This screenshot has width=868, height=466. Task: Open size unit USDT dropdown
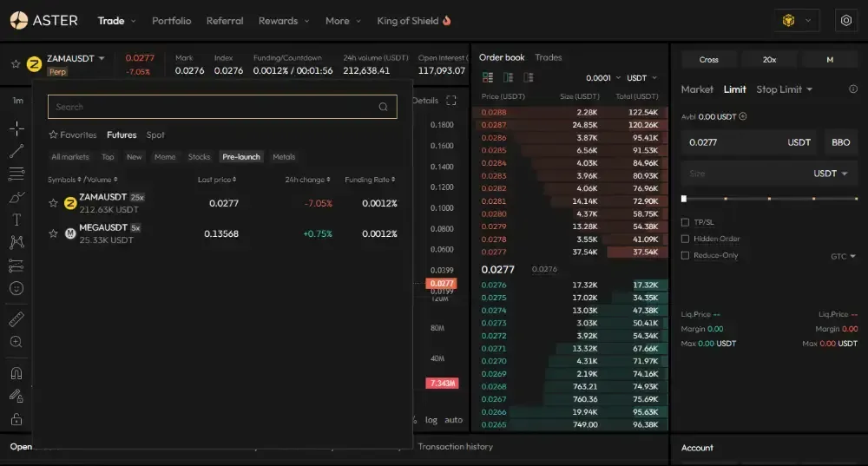click(831, 174)
